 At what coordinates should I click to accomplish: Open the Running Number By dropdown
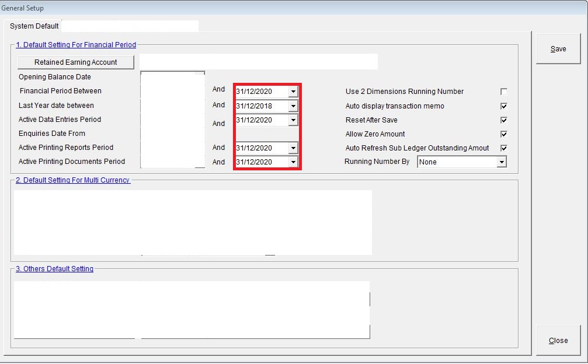pyautogui.click(x=501, y=162)
